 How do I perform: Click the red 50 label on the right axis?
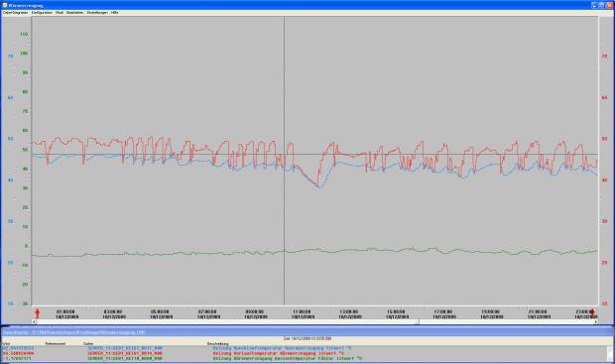(604, 139)
